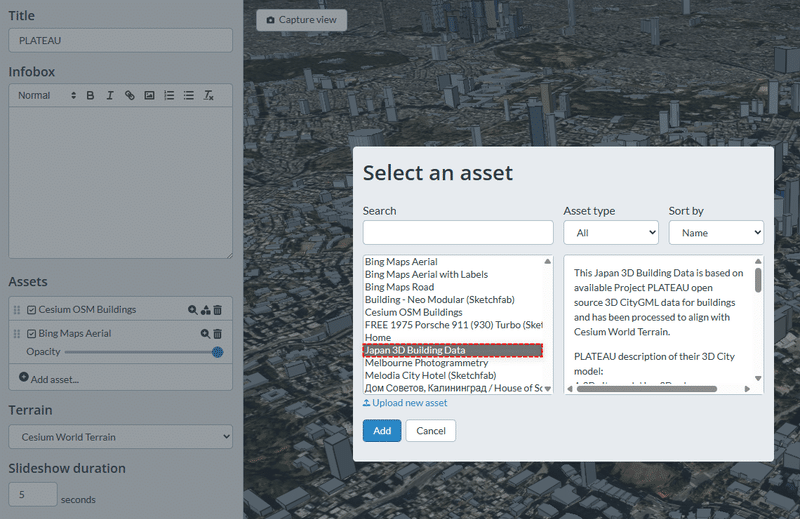Select Melbourne Photogrammetry in asset list

pos(426,363)
